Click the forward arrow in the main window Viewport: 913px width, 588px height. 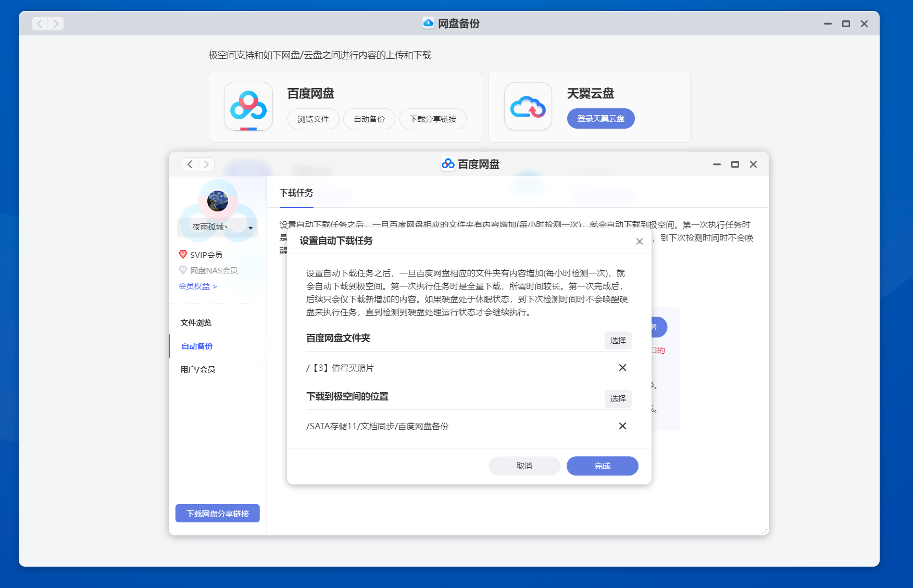pyautogui.click(x=56, y=23)
